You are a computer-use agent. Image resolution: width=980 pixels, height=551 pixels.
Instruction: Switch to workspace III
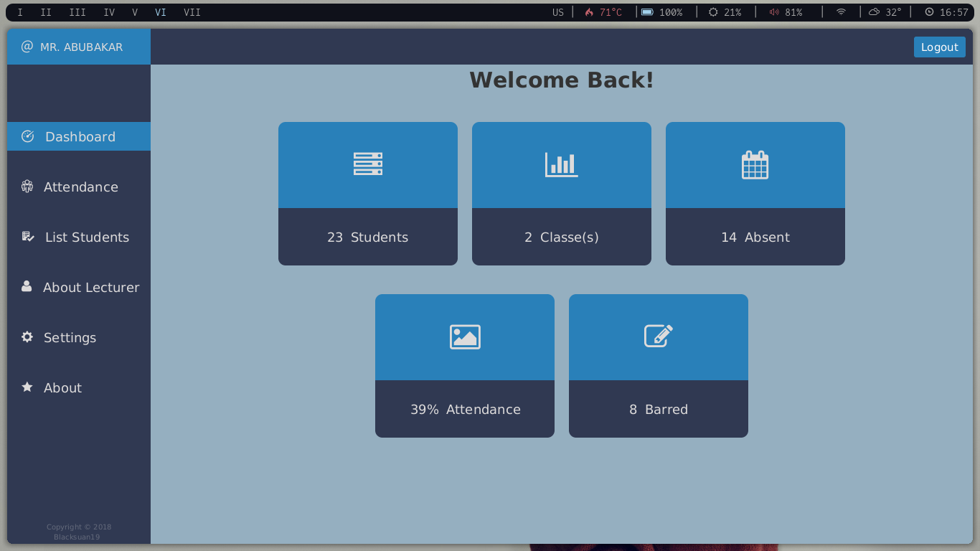[77, 11]
